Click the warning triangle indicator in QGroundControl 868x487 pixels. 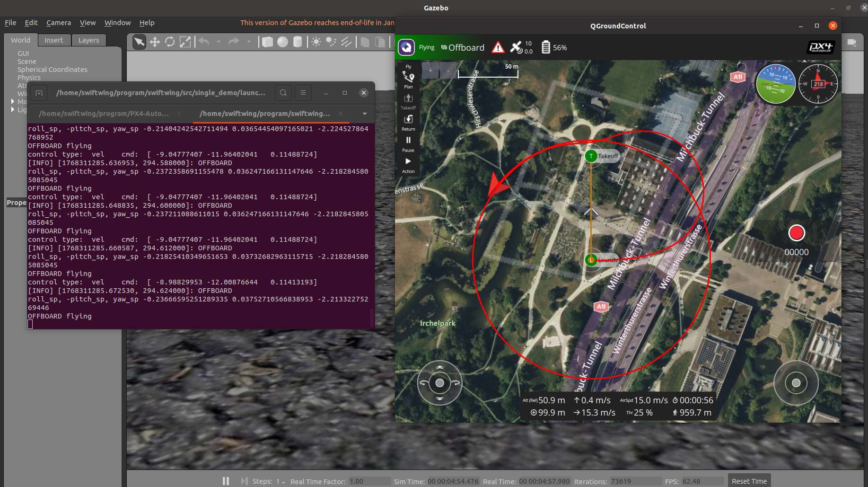point(498,47)
